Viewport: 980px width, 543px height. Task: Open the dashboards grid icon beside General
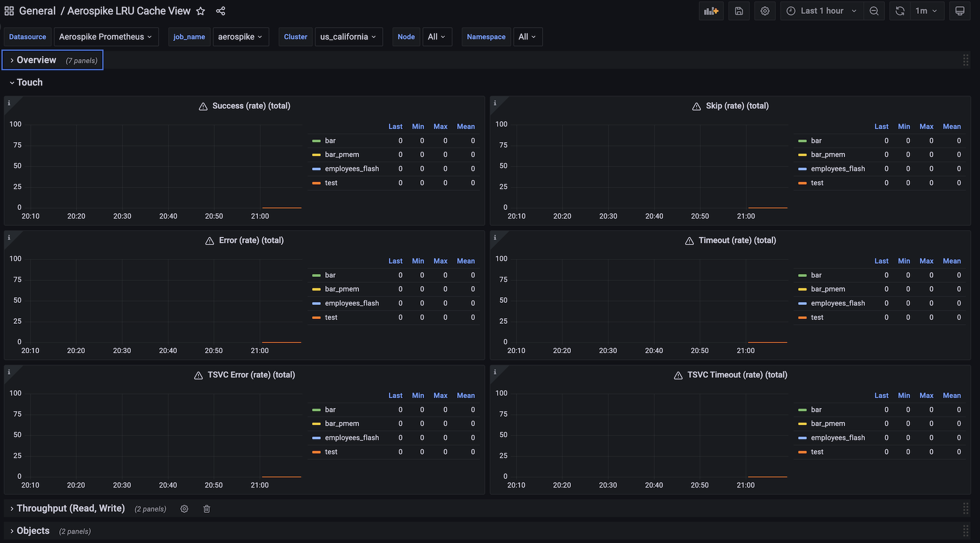pyautogui.click(x=9, y=11)
